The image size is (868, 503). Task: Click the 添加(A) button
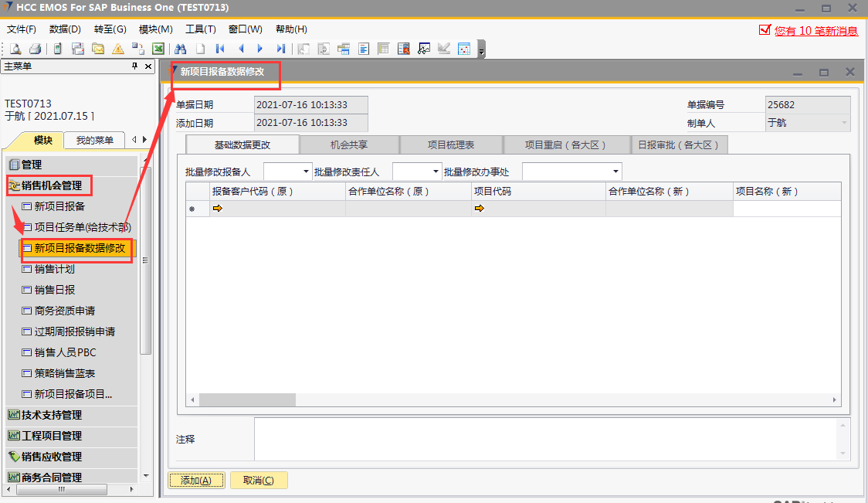[x=196, y=480]
